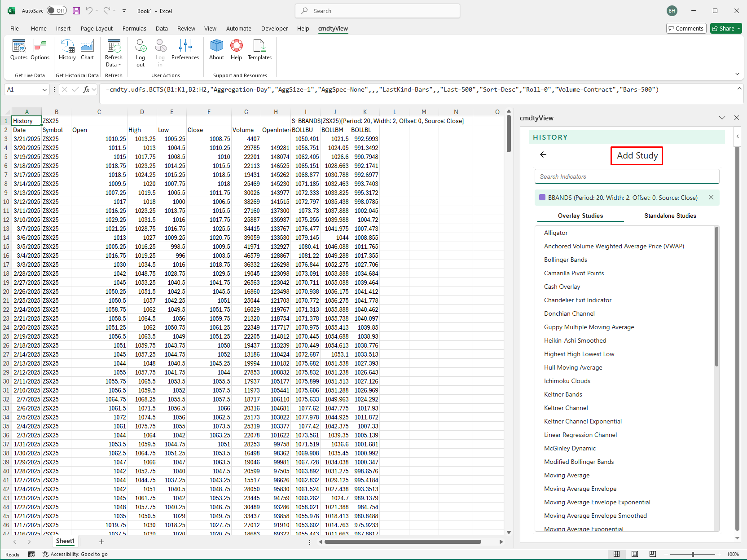Close the cmdtyView task pane
Screen dimensions: 747x560
coord(737,118)
